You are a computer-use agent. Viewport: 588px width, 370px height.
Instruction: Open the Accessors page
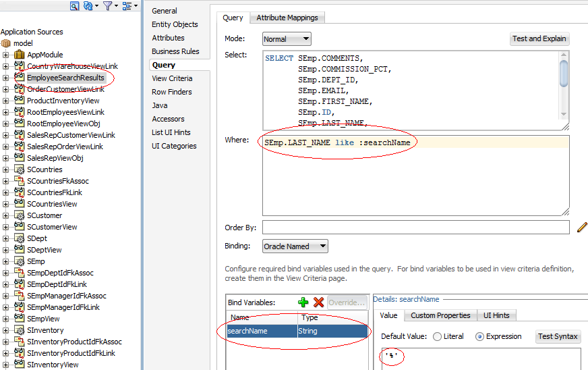168,119
